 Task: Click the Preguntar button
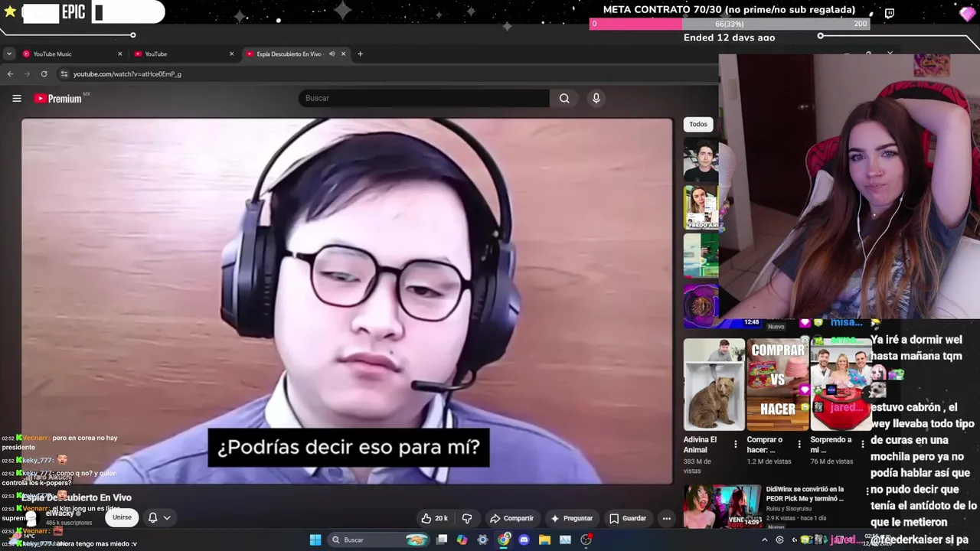click(571, 518)
